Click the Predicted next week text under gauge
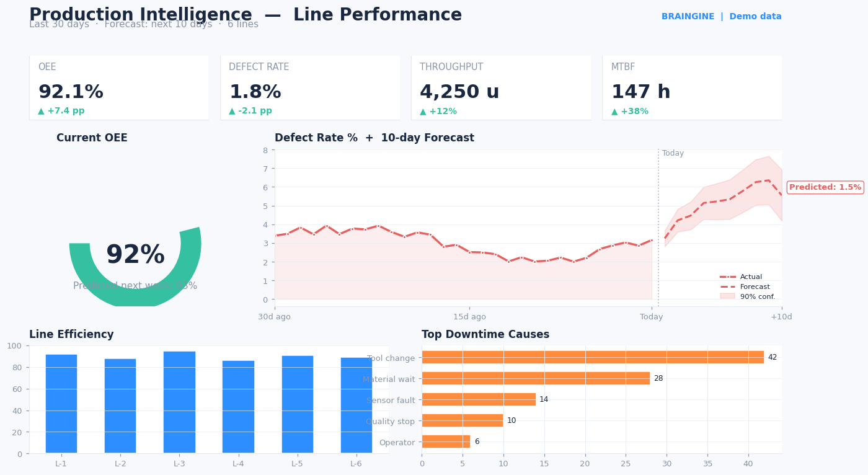Screen dimensions: 868x475 tap(135, 286)
